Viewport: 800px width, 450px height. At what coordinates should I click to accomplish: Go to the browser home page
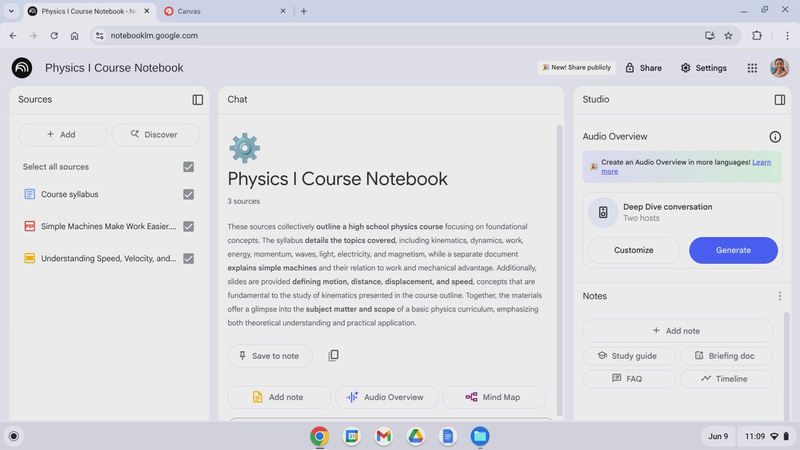(x=74, y=35)
